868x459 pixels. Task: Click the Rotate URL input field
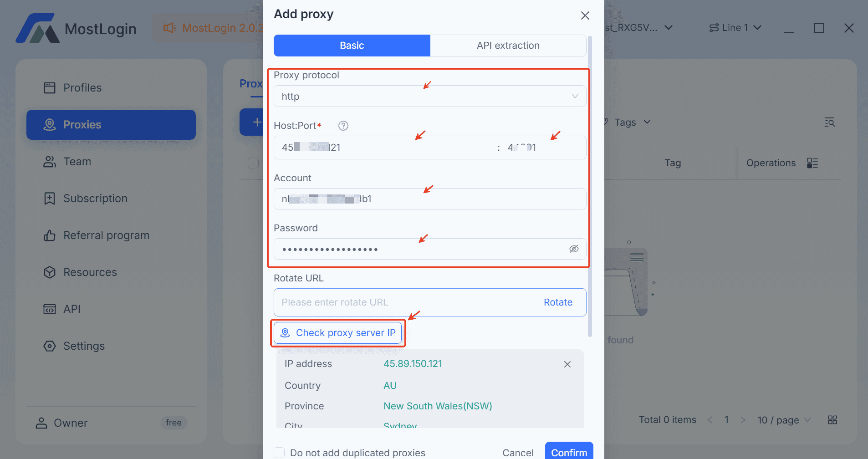coord(405,302)
